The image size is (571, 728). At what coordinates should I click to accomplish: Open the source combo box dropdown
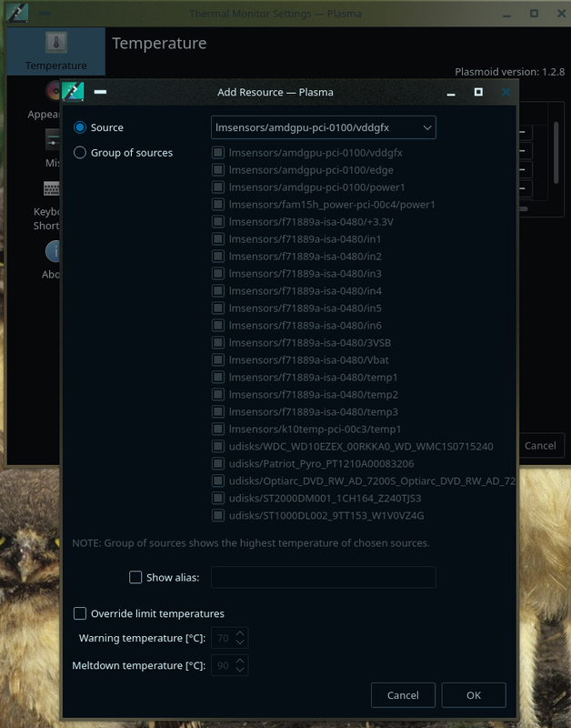pyautogui.click(x=324, y=127)
